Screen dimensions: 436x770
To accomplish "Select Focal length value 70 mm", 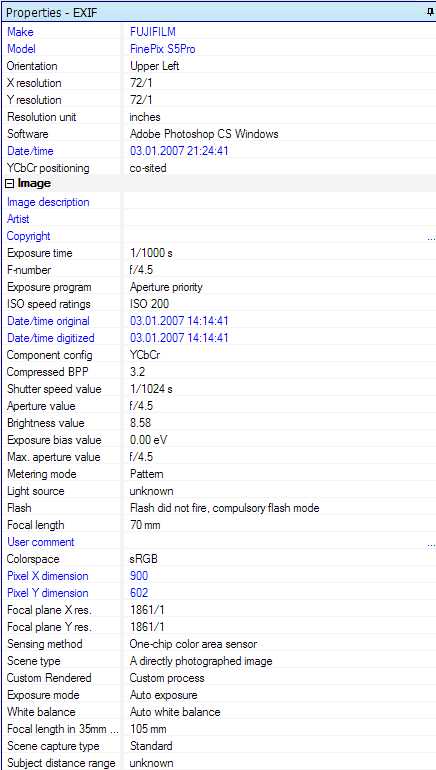I will coord(145,525).
